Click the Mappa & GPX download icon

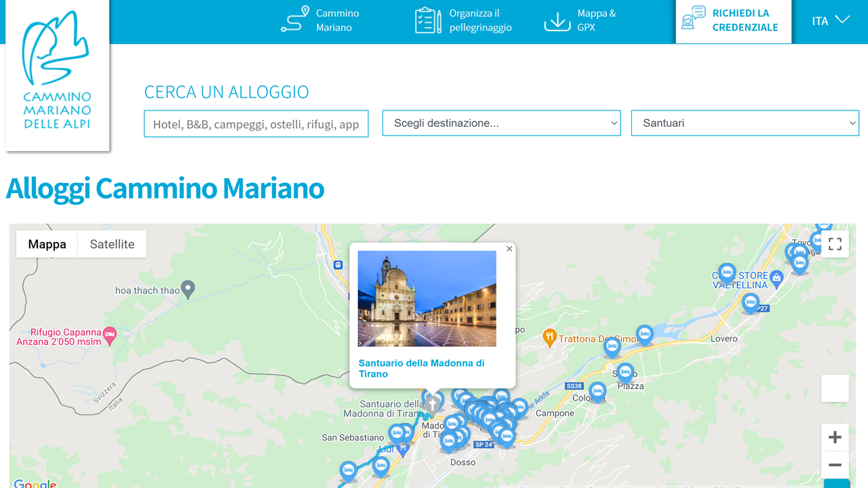[557, 21]
